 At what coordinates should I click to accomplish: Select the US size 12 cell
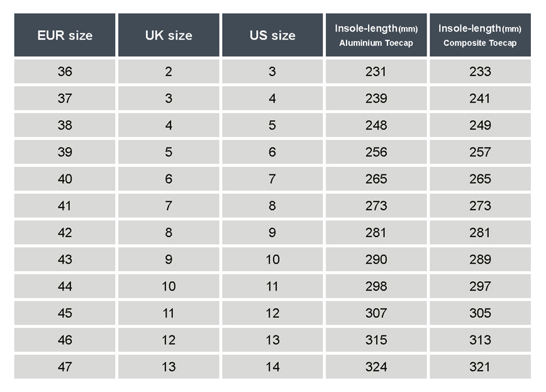[x=272, y=313]
